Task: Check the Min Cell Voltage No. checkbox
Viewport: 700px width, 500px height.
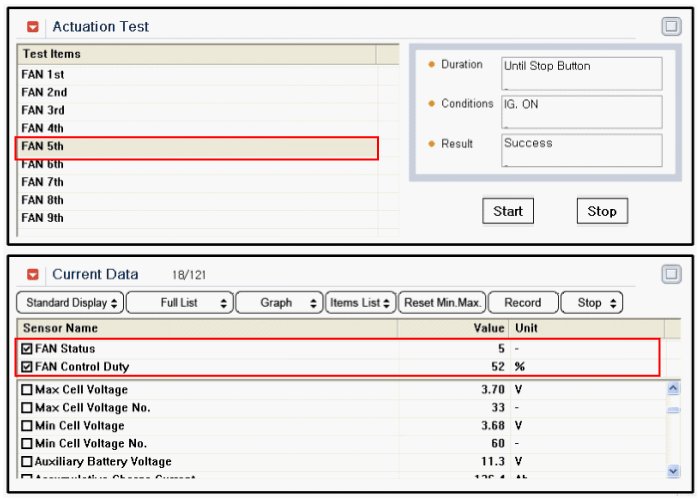Action: [x=27, y=444]
